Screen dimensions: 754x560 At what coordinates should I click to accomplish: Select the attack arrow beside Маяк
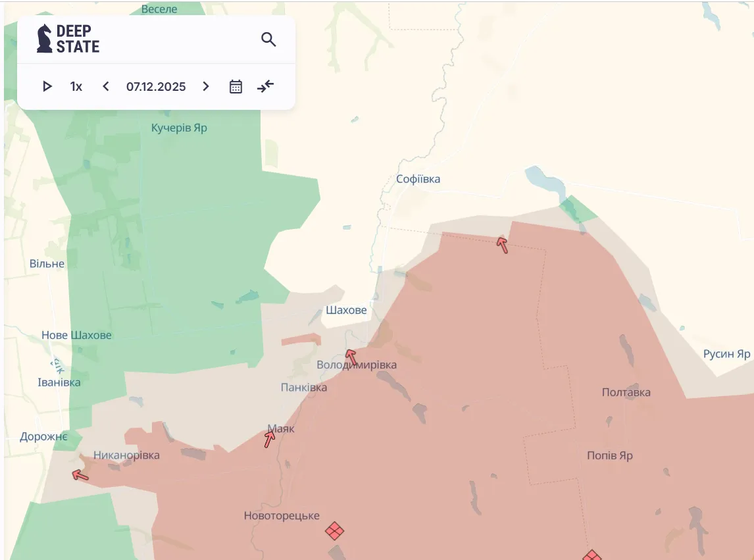pyautogui.click(x=270, y=438)
